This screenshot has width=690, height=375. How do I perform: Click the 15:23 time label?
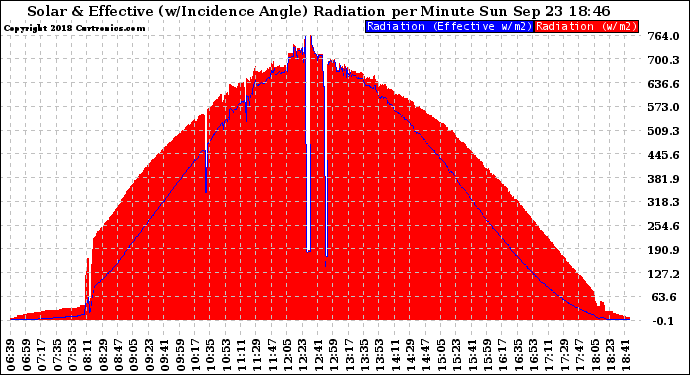[456, 355]
